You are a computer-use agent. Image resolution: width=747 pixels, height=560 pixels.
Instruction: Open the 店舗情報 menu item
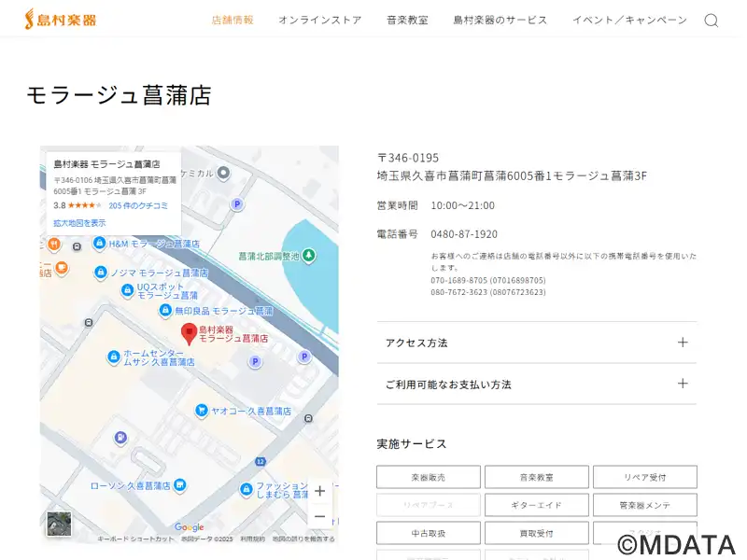233,21
